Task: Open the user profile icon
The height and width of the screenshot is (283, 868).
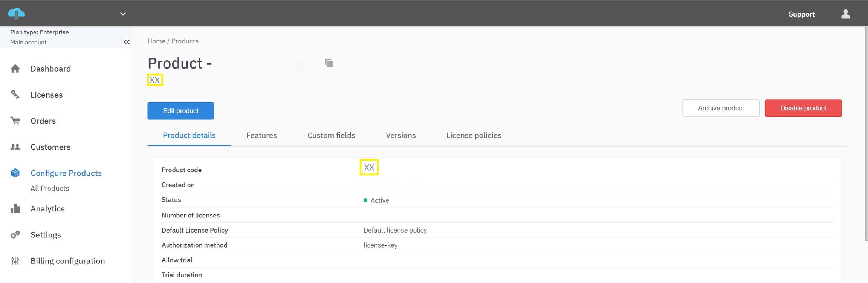Action: (x=845, y=14)
